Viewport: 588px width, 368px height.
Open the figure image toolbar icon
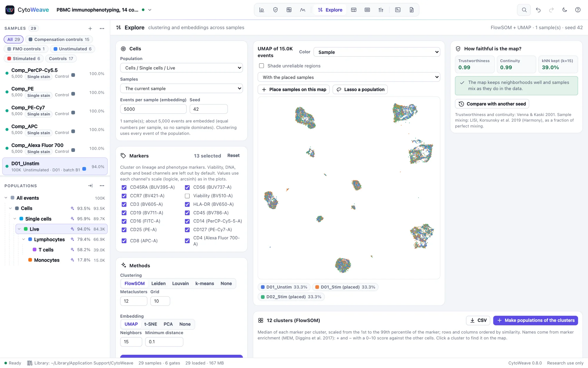point(398,10)
